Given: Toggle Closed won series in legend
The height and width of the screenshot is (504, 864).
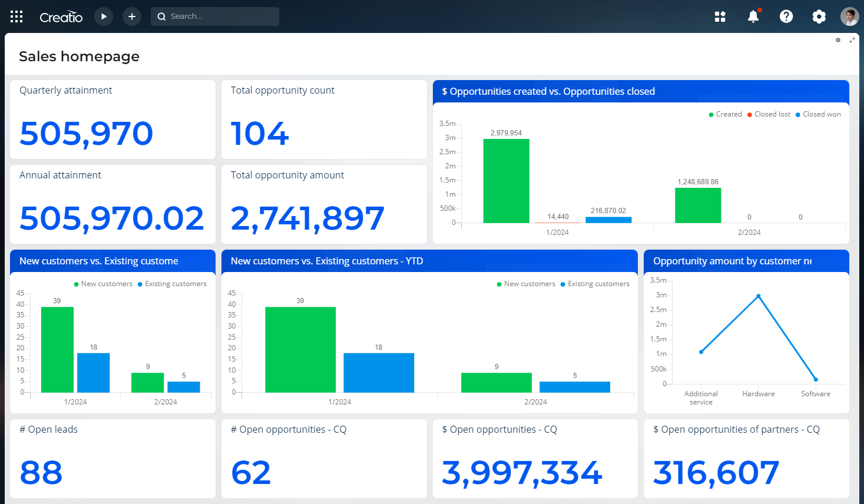Looking at the screenshot, I should tap(821, 114).
